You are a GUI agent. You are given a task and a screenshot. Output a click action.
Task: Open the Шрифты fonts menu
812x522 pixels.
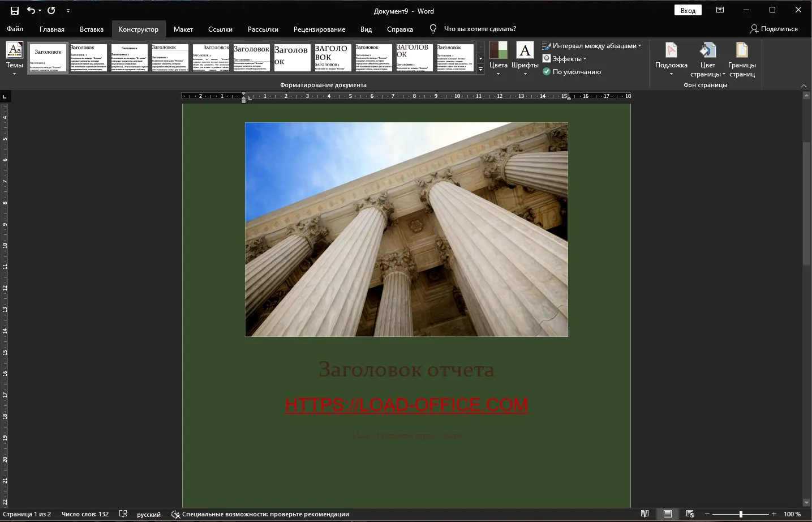[525, 58]
